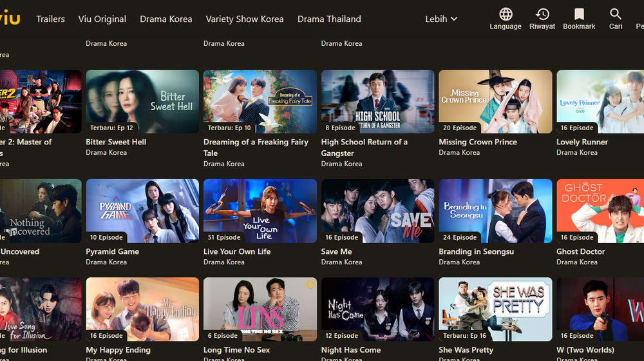The height and width of the screenshot is (361, 644).
Task: Open the Live Your Own Life thumbnail
Action: click(x=260, y=211)
